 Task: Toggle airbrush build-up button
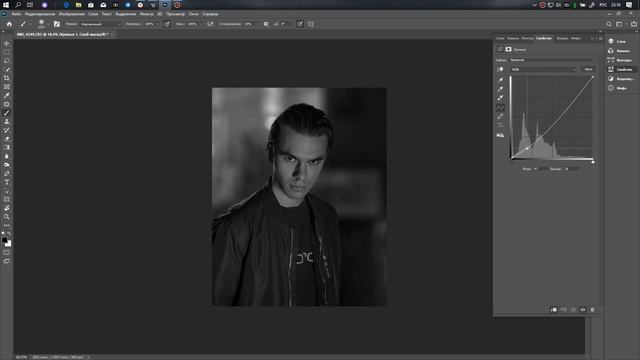(210, 24)
